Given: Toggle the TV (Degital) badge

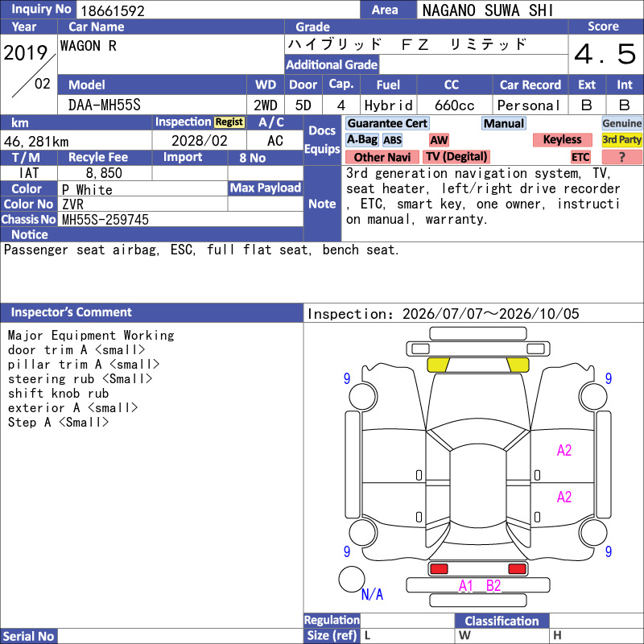Looking at the screenshot, I should 456,157.
